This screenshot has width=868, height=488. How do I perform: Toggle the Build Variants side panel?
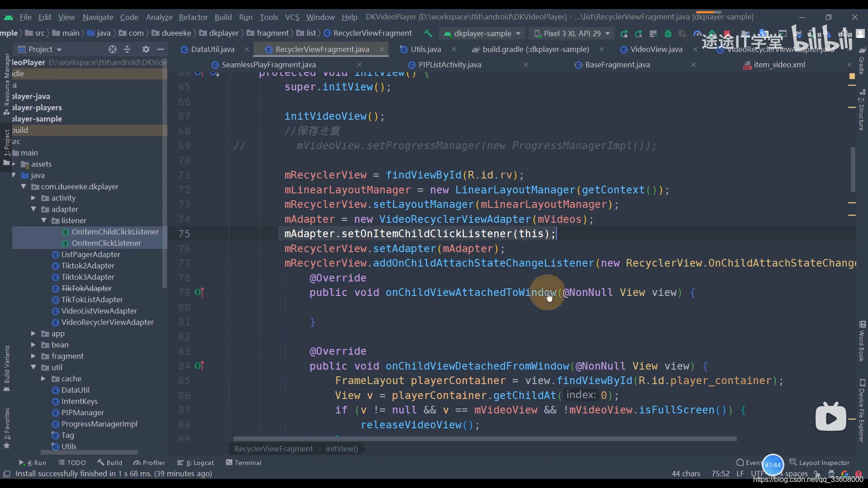click(6, 368)
